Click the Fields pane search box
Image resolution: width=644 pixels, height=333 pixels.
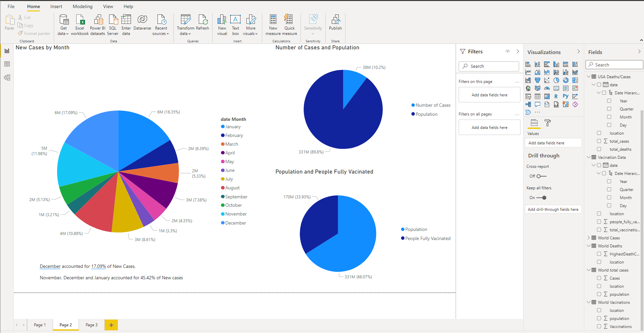(x=614, y=64)
